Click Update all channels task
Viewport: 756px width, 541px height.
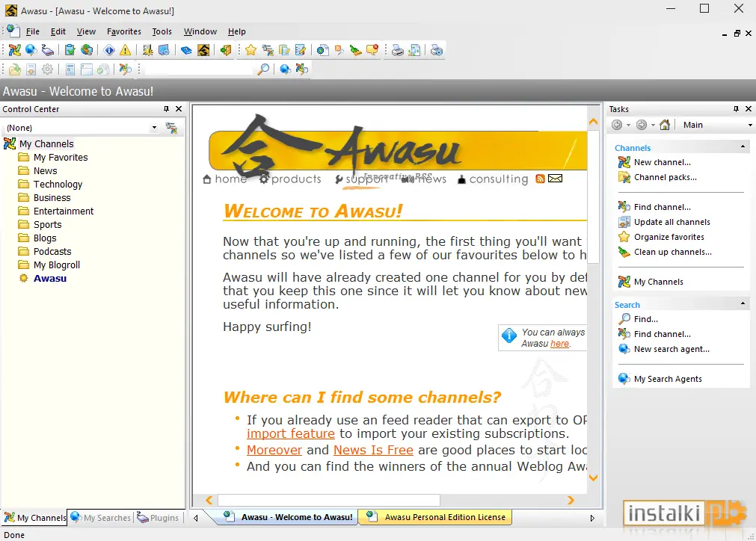tap(672, 222)
